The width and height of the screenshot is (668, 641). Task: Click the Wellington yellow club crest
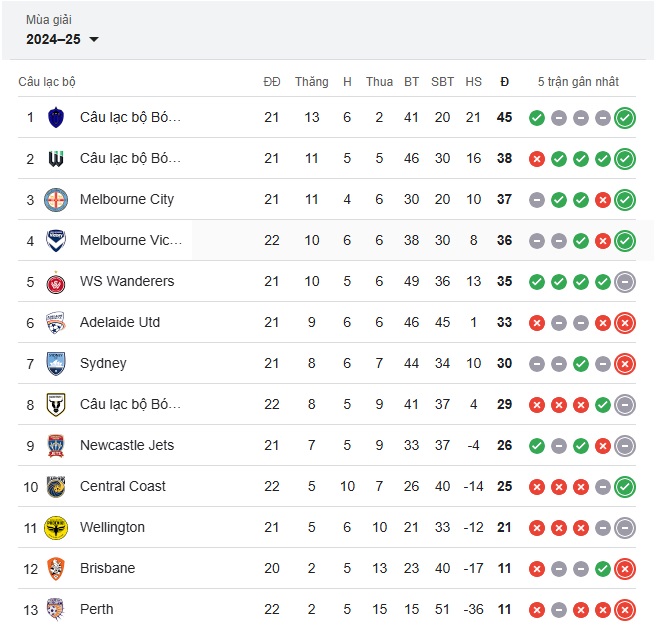coord(56,528)
